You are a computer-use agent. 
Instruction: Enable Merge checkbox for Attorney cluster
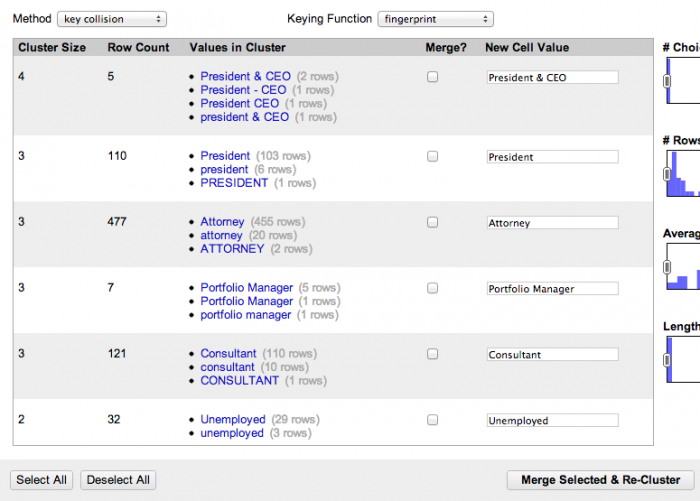(432, 222)
